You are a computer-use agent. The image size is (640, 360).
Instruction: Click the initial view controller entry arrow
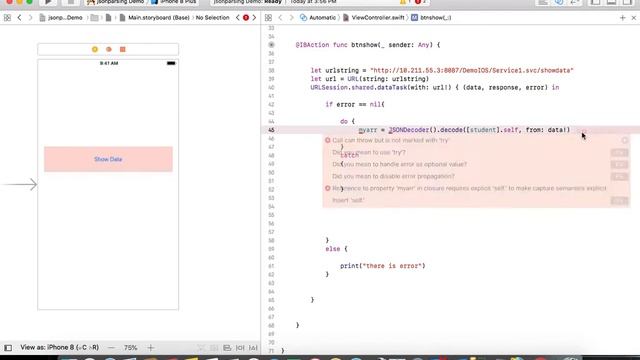(20, 184)
